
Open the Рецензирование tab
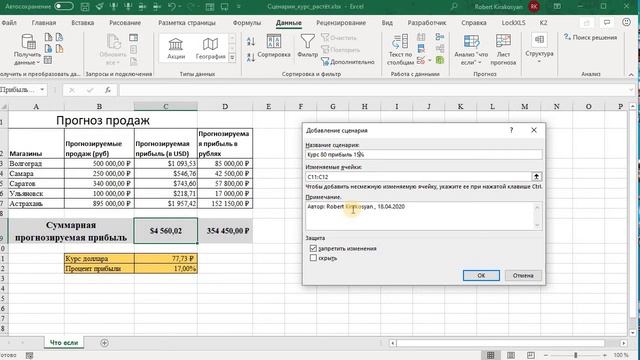pos(341,23)
